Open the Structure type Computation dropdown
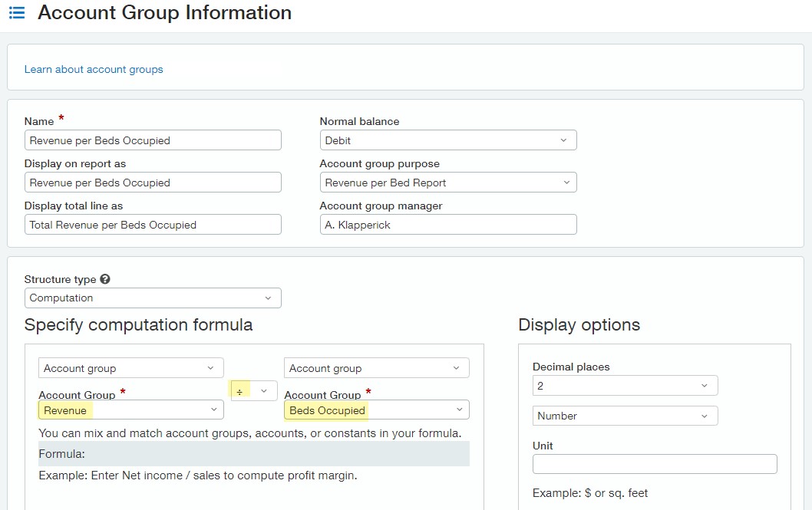Screen dimensions: 812x510 coord(153,298)
